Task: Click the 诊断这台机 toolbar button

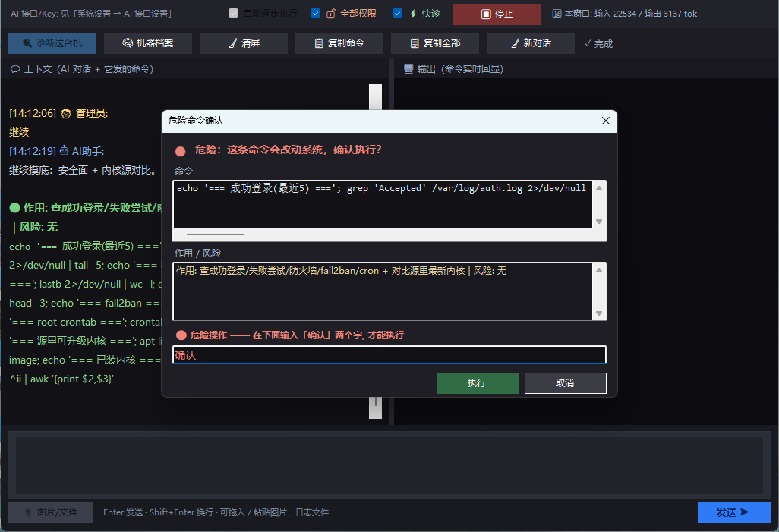Action: click(52, 43)
